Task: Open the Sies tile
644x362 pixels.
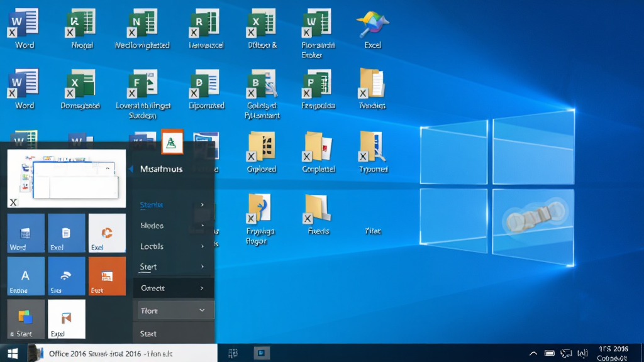Action: coord(67,277)
